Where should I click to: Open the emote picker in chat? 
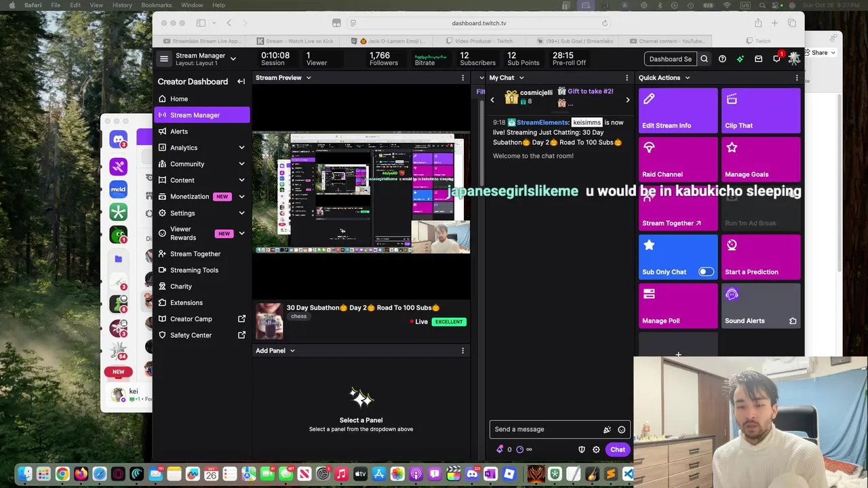click(621, 430)
